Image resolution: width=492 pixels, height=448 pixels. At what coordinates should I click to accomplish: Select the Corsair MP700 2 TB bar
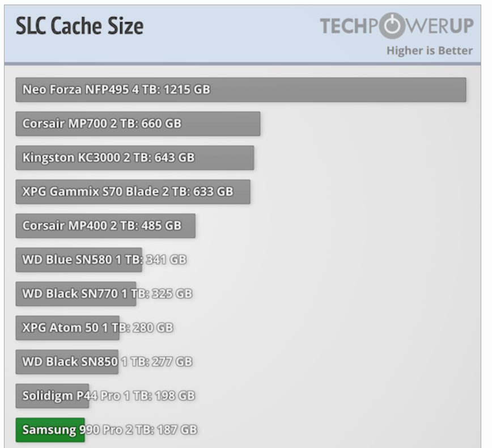[x=138, y=124]
